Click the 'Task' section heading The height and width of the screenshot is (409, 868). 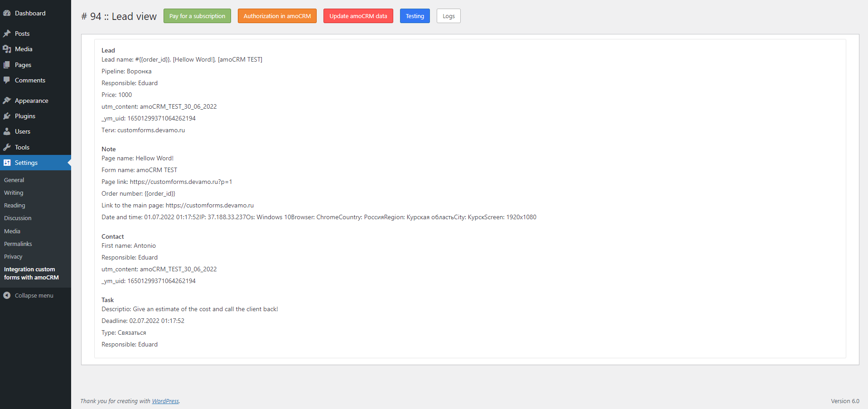[x=108, y=300]
